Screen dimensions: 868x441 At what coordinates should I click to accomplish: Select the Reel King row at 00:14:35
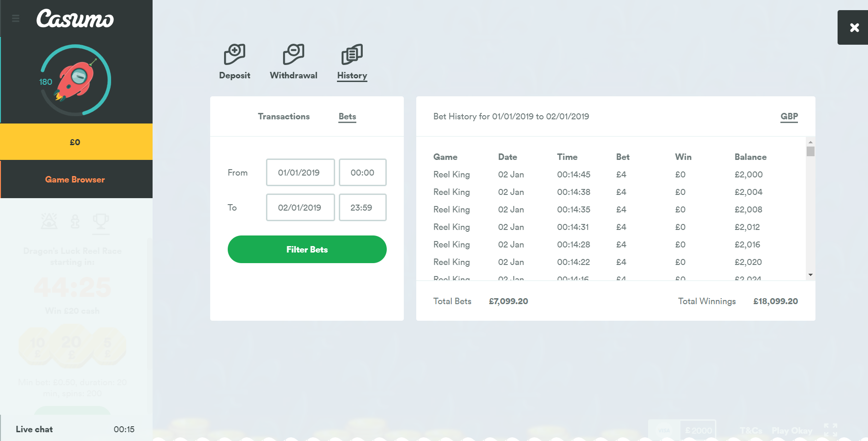pos(615,210)
